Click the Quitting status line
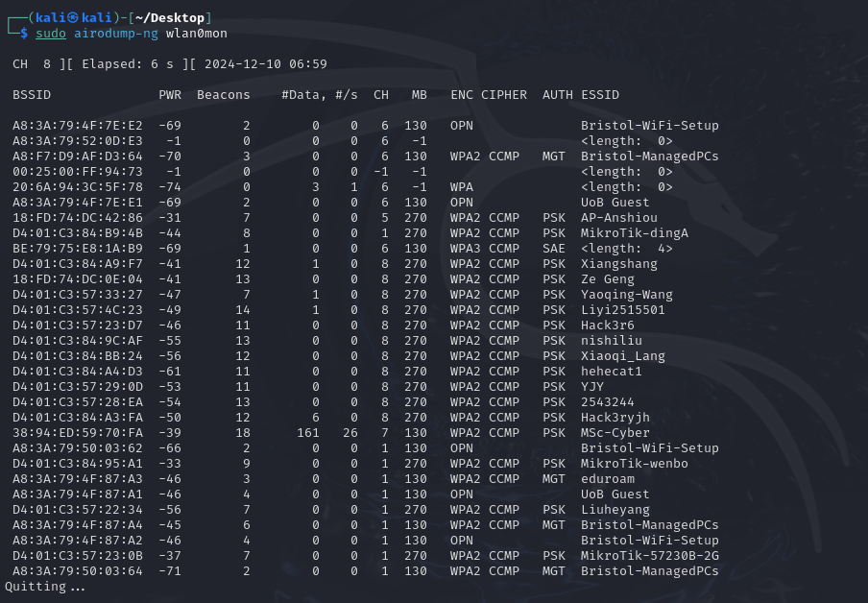This screenshot has height=603, width=868. pyautogui.click(x=45, y=587)
